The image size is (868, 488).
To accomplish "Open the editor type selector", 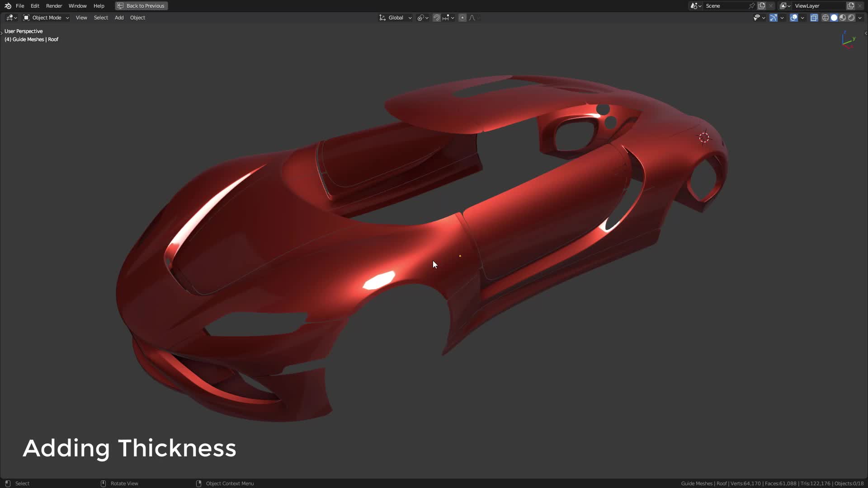I will click(x=11, y=18).
